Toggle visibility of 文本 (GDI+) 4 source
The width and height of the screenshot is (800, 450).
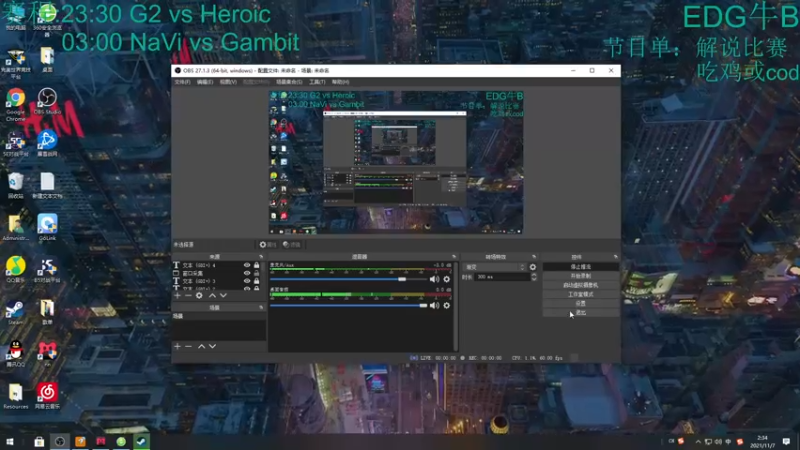247,265
